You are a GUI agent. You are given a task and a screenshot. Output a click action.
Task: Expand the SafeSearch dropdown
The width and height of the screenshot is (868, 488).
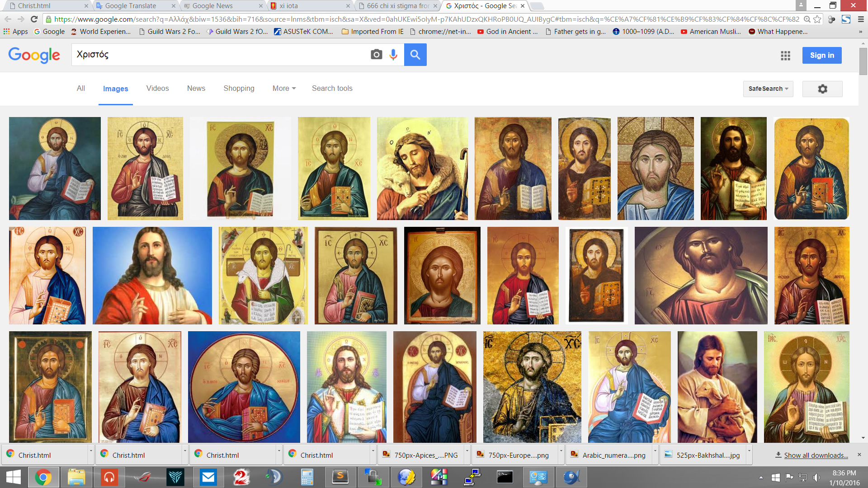coord(768,89)
